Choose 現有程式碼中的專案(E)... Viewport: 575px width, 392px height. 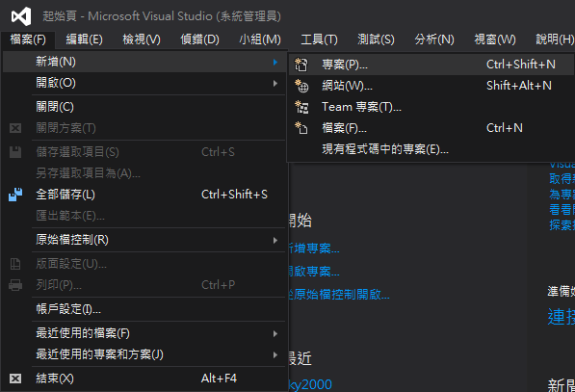(431, 149)
